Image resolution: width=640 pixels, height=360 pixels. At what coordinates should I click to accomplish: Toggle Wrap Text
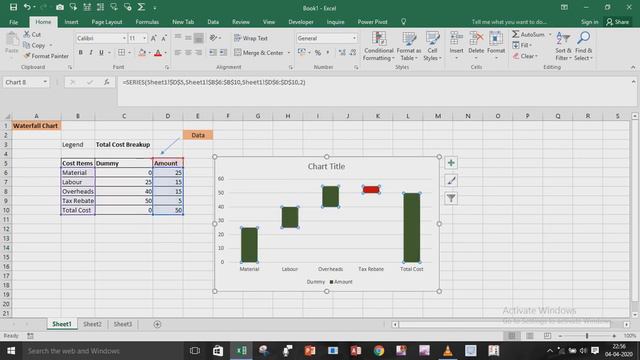(251, 38)
